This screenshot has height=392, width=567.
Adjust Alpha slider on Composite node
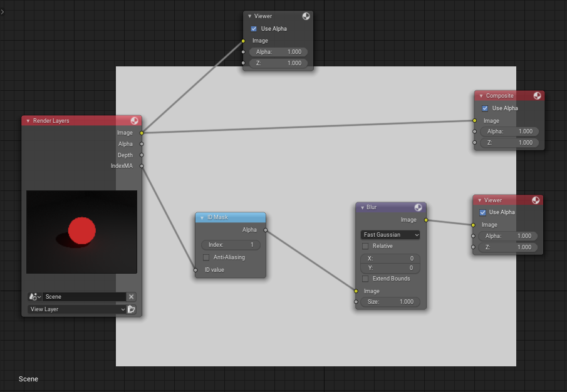click(x=509, y=132)
